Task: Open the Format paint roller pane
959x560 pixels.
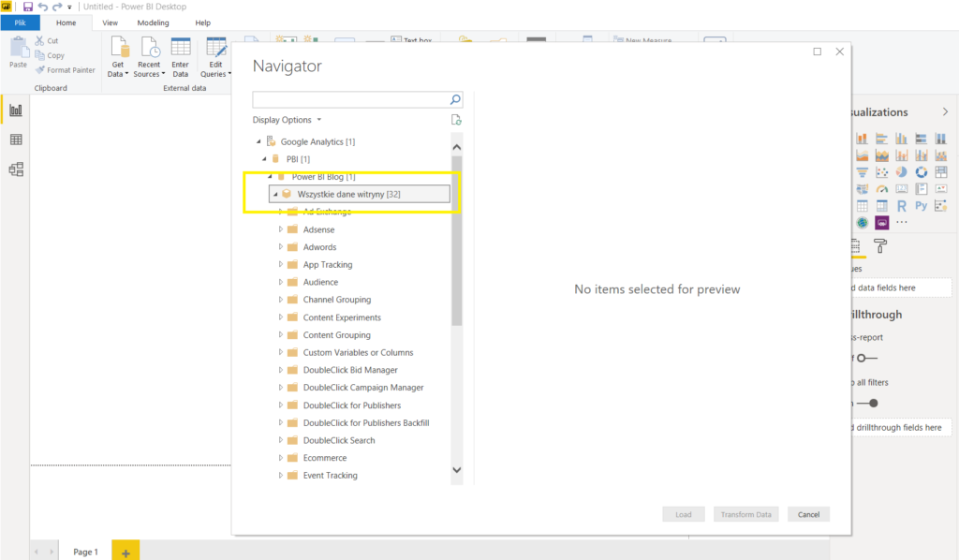Action: [880, 245]
